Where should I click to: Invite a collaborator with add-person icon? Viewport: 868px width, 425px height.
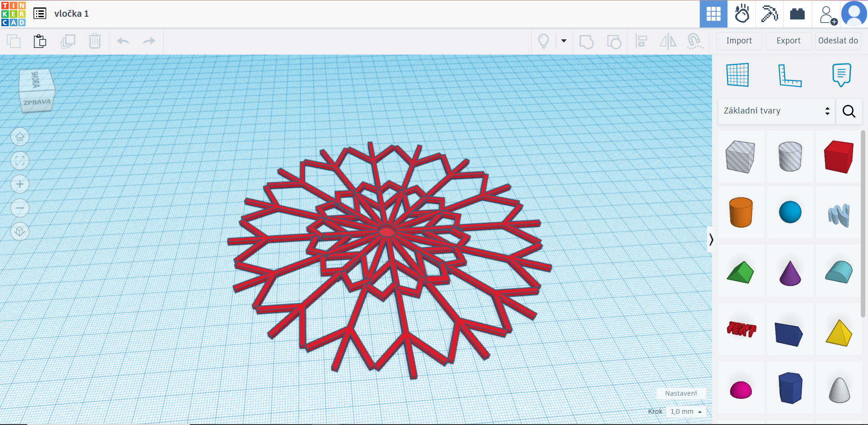[x=827, y=14]
